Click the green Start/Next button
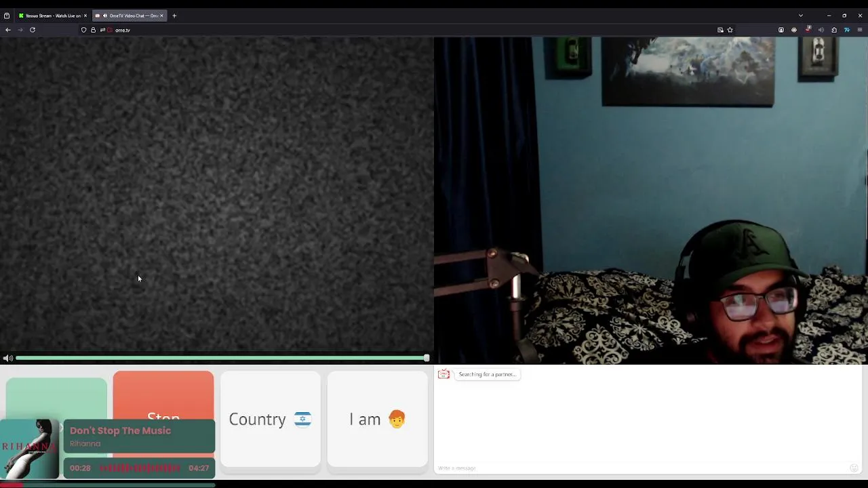Screen dimensions: 868x488 [56, 399]
